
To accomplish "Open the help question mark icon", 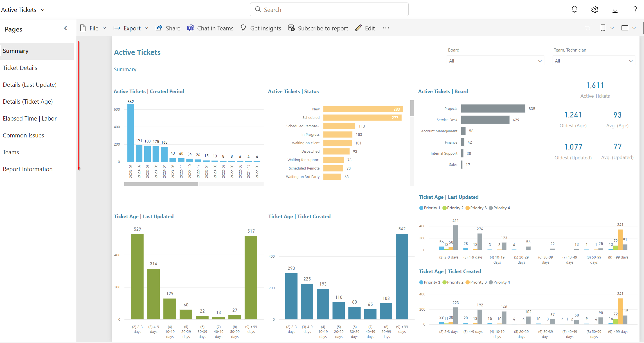I will click(x=635, y=10).
